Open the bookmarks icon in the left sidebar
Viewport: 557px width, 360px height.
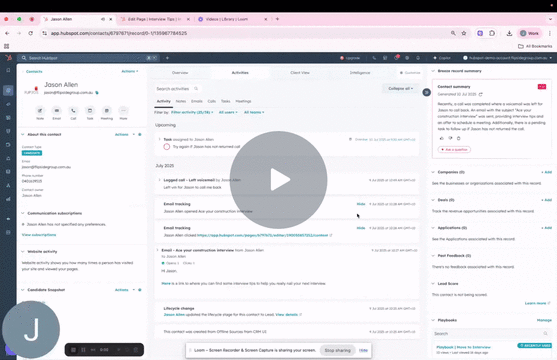[x=8, y=70]
